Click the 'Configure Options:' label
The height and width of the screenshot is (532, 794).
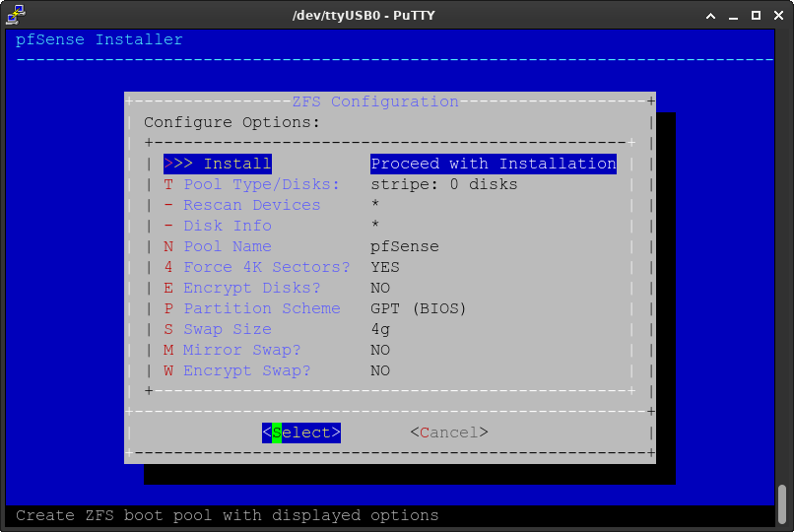click(x=232, y=122)
